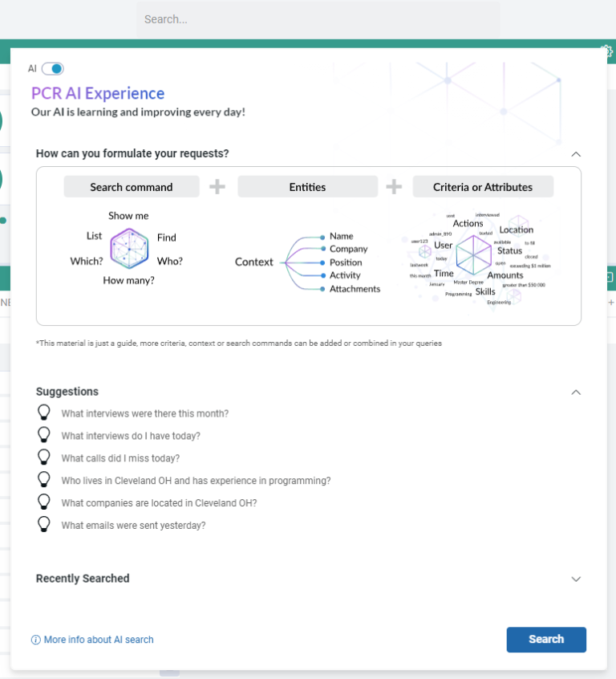Open 'More info about AI search'

pyautogui.click(x=98, y=640)
